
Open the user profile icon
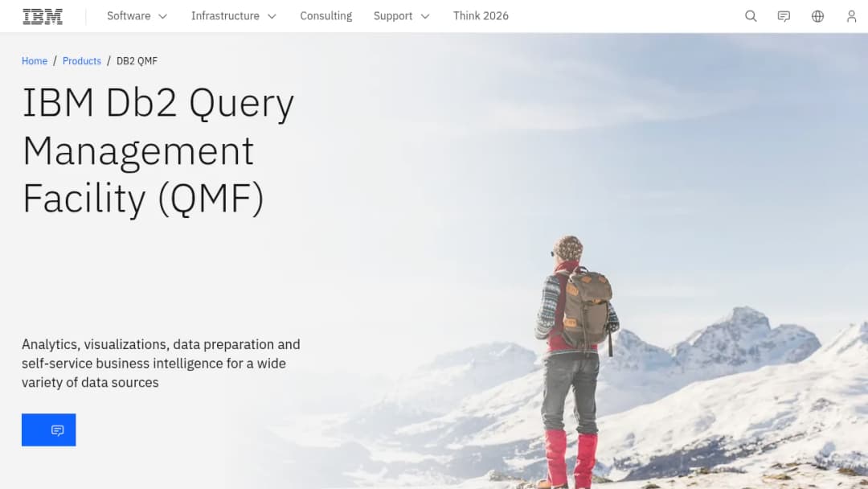[x=851, y=16]
